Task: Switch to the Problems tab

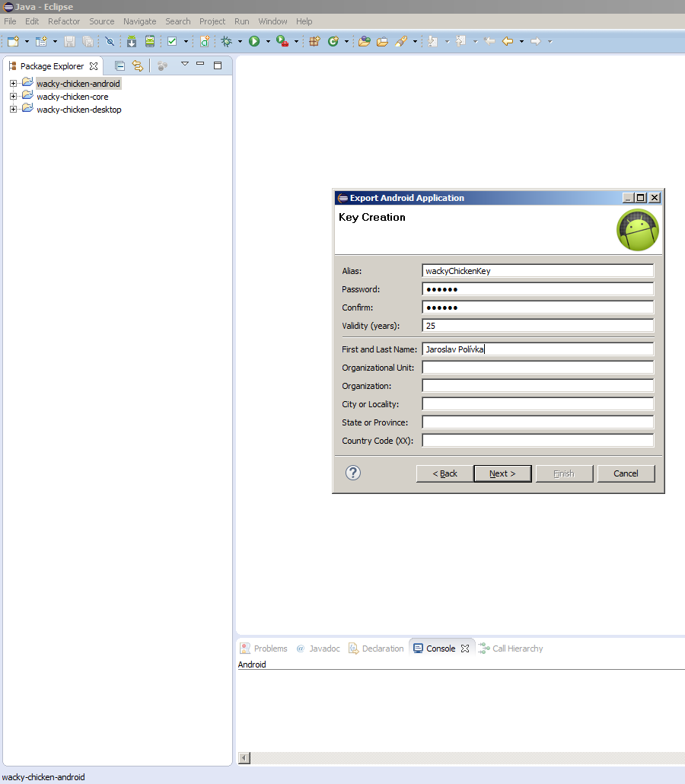Action: tap(263, 649)
